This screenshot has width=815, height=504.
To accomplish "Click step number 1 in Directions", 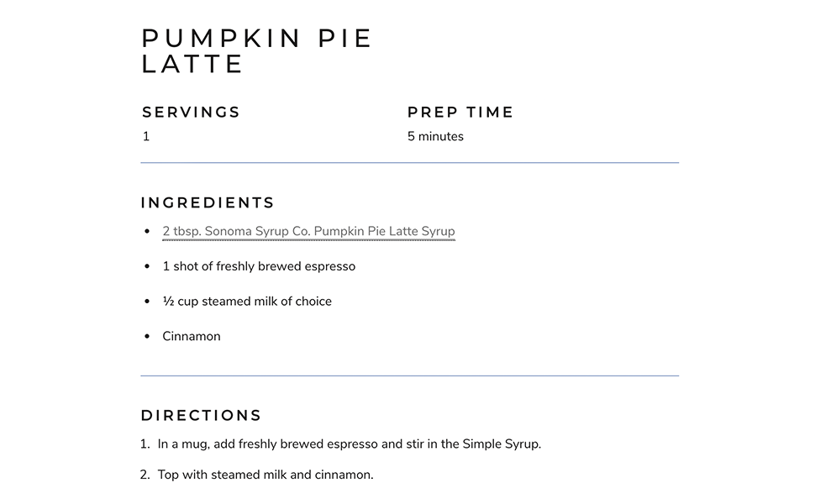I will click(x=145, y=444).
